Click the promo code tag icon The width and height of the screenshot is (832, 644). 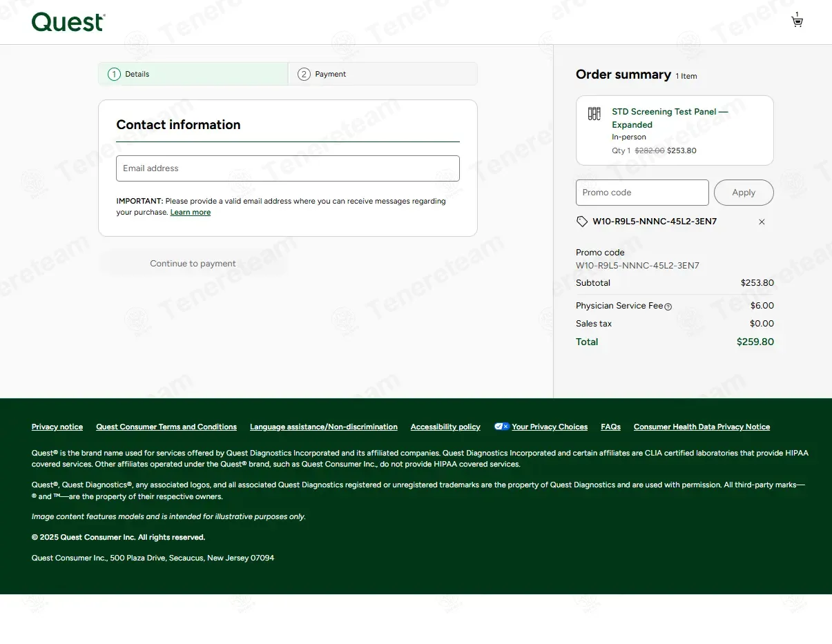tap(582, 222)
